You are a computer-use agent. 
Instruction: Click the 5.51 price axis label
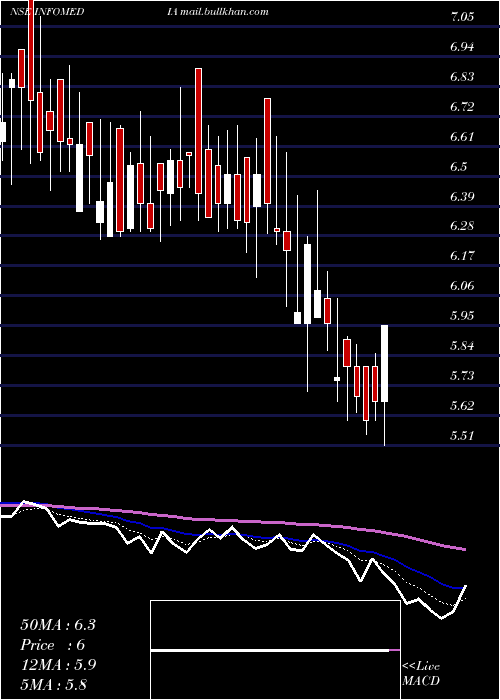463,436
